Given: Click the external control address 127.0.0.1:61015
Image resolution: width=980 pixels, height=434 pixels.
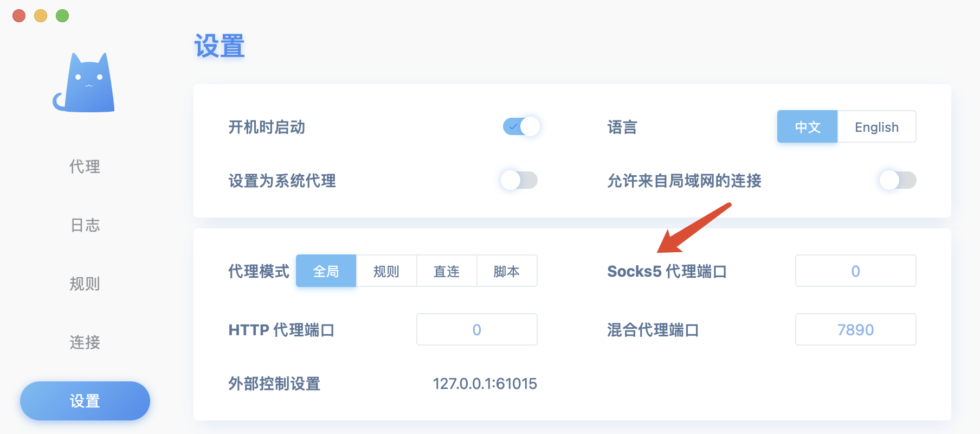Looking at the screenshot, I should pyautogui.click(x=485, y=384).
